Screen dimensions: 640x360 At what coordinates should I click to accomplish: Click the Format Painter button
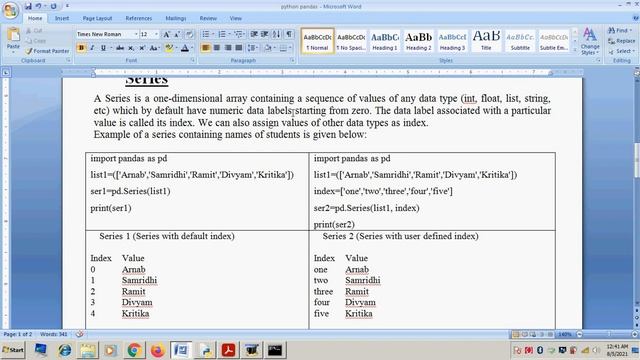coord(47,51)
